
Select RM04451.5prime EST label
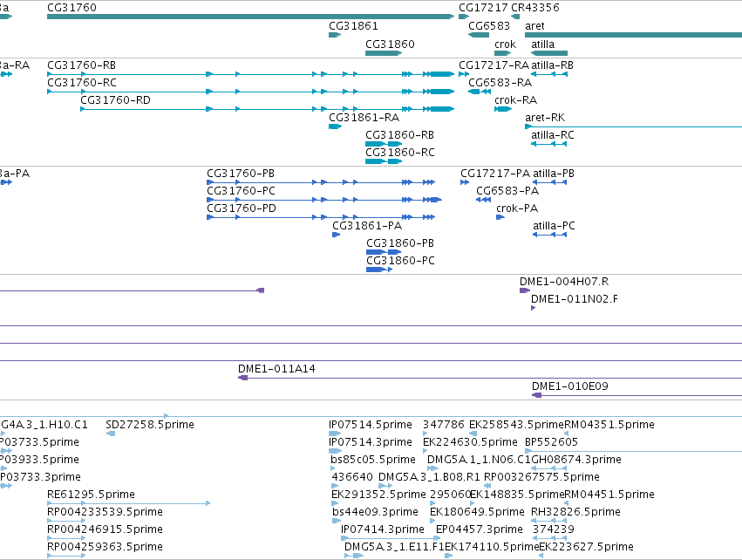point(609,495)
